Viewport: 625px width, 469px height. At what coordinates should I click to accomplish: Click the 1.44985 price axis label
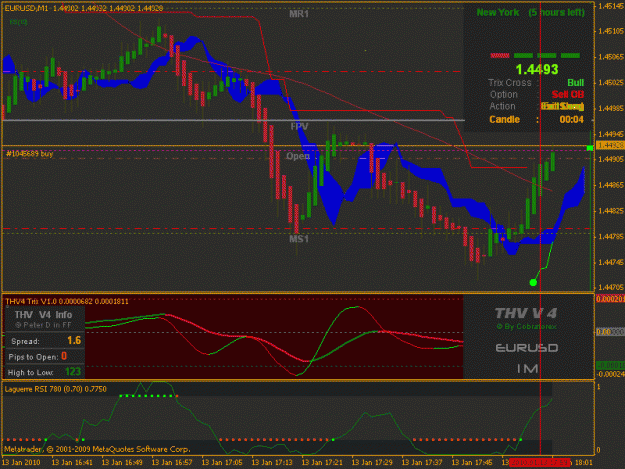tap(611, 108)
